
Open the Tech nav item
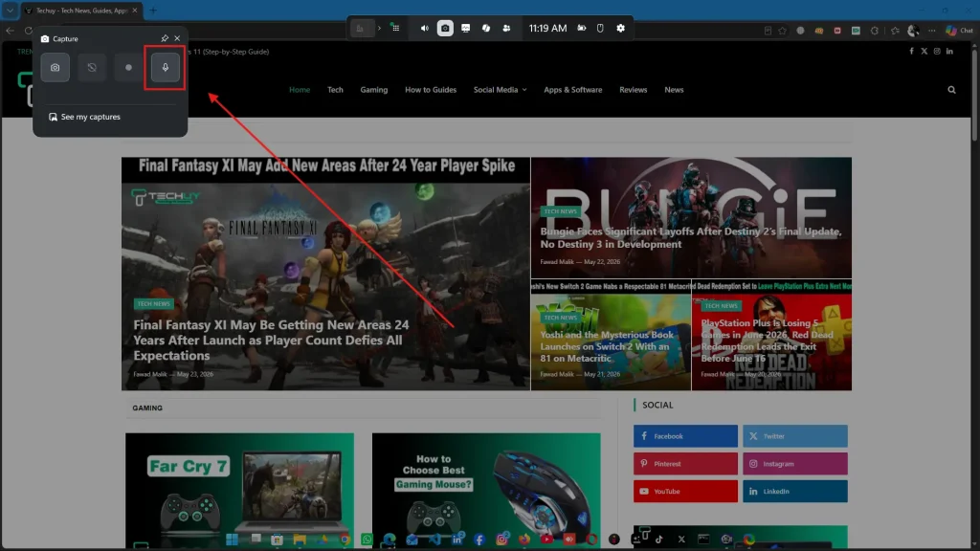(x=335, y=90)
